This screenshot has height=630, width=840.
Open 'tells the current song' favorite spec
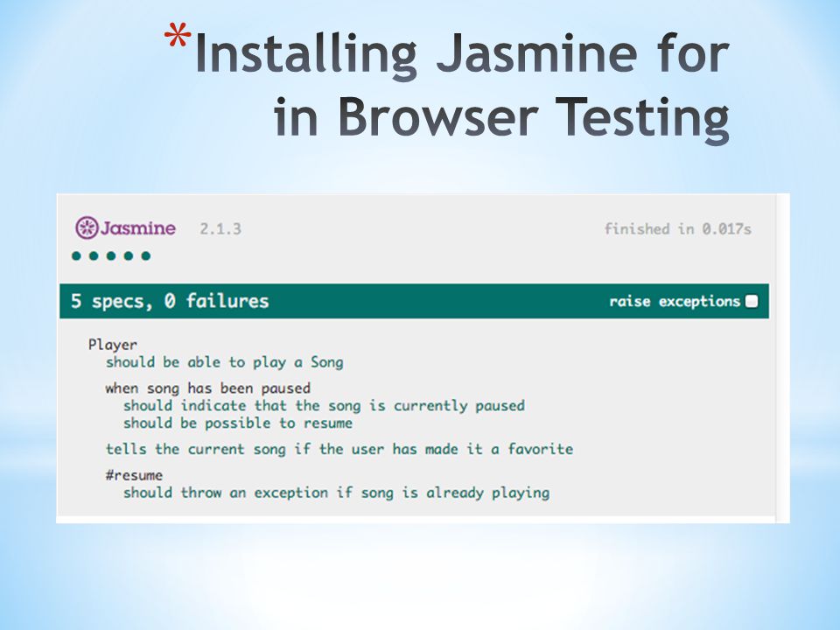pyautogui.click(x=339, y=449)
